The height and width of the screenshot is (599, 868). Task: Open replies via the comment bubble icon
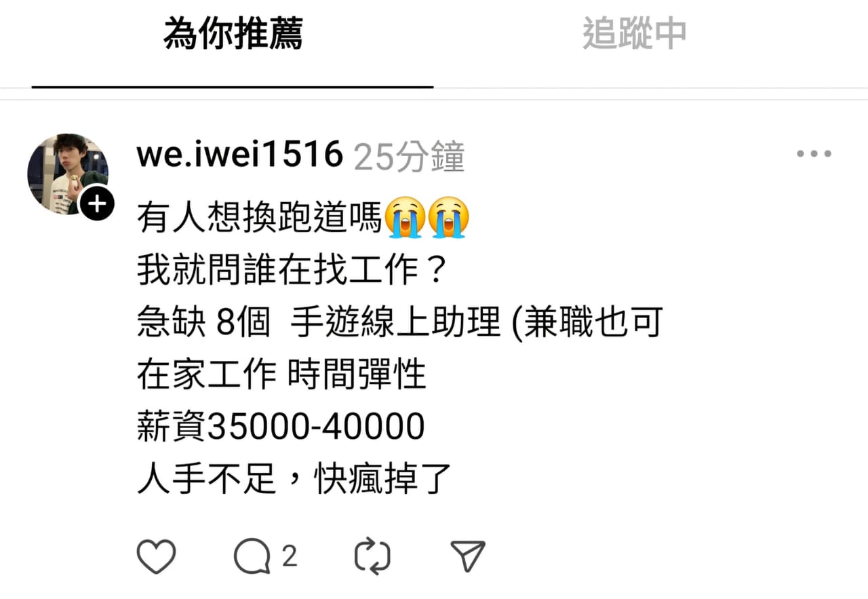[x=252, y=558]
